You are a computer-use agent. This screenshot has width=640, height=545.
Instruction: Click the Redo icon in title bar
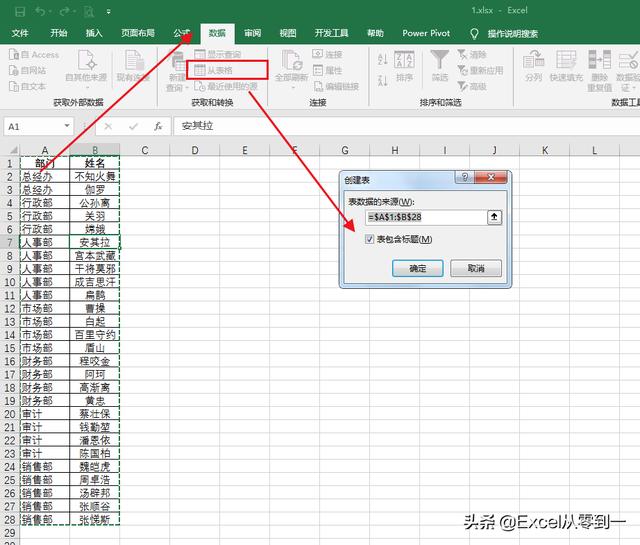65,11
